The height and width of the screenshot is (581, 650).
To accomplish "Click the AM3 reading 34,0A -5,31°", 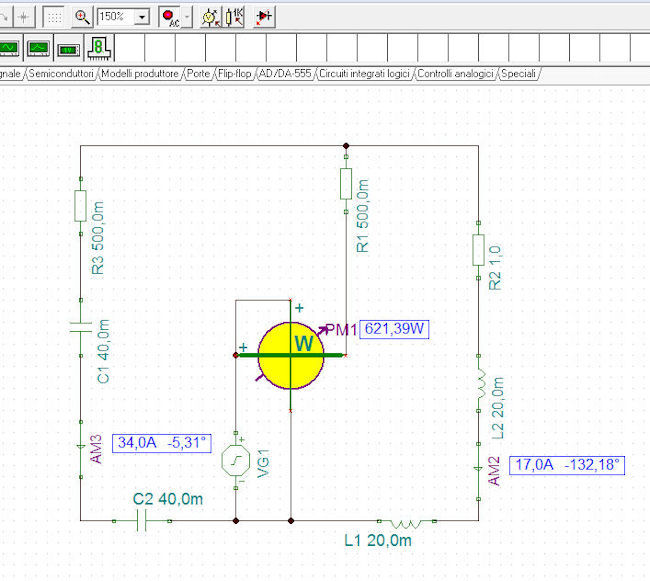I will (x=163, y=442).
